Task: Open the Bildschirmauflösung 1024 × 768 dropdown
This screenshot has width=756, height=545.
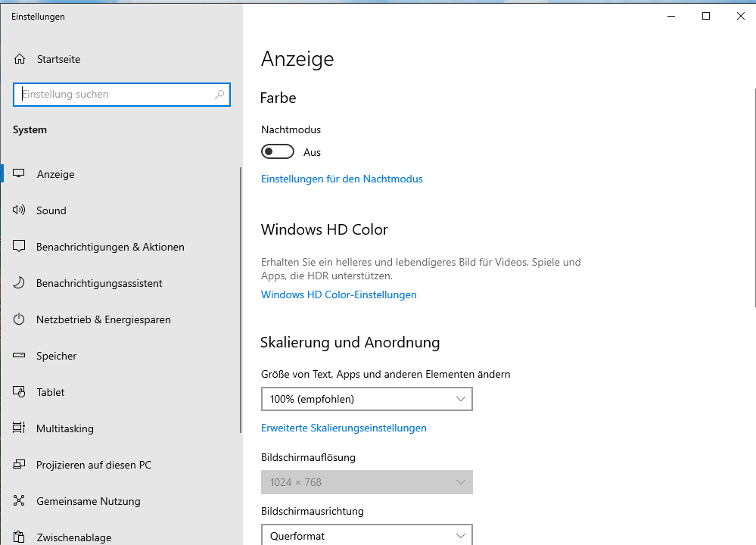Action: tap(366, 482)
